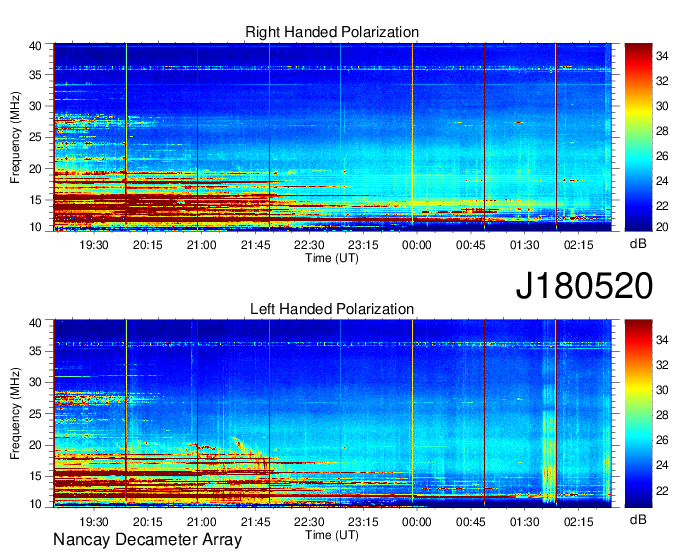Screen dimensions: 680x552
Task: Click the '28' value on the bottom color bar scale
Action: (x=662, y=415)
